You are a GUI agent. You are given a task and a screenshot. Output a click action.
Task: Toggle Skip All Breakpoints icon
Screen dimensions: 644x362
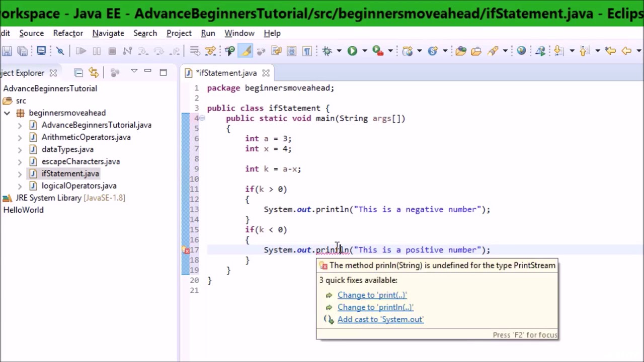(60, 51)
